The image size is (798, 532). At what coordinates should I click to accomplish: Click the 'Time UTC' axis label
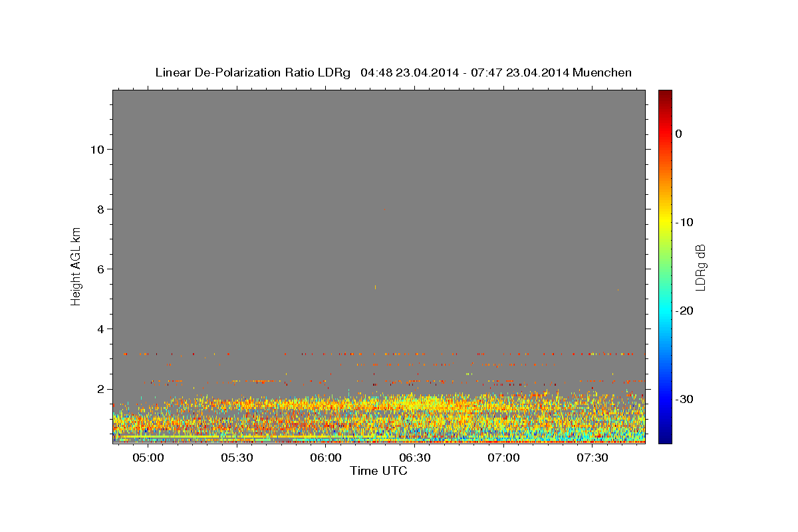click(x=378, y=471)
